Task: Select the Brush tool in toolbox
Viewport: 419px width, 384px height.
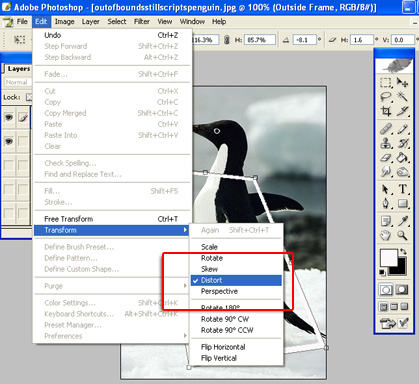Action: 402,129
